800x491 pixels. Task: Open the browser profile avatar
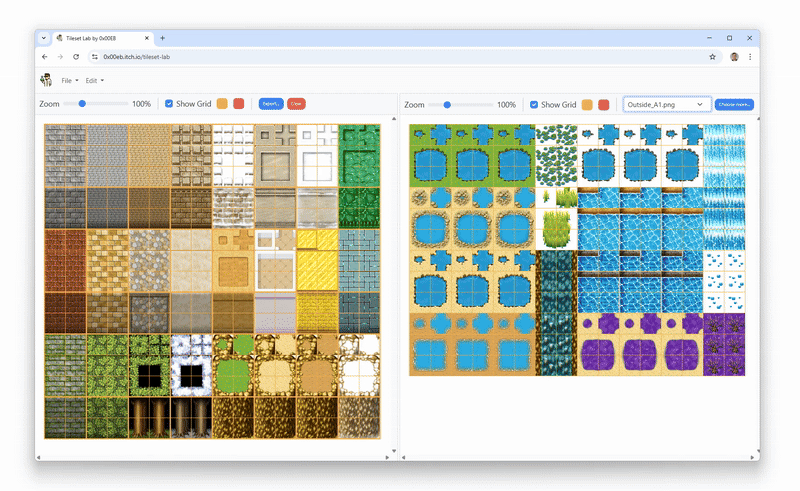tap(734, 57)
